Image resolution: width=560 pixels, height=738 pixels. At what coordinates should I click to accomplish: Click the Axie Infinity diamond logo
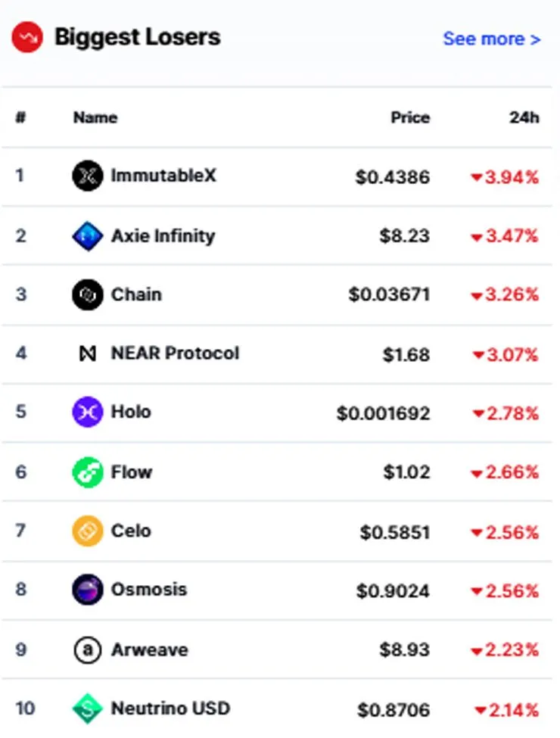point(88,236)
